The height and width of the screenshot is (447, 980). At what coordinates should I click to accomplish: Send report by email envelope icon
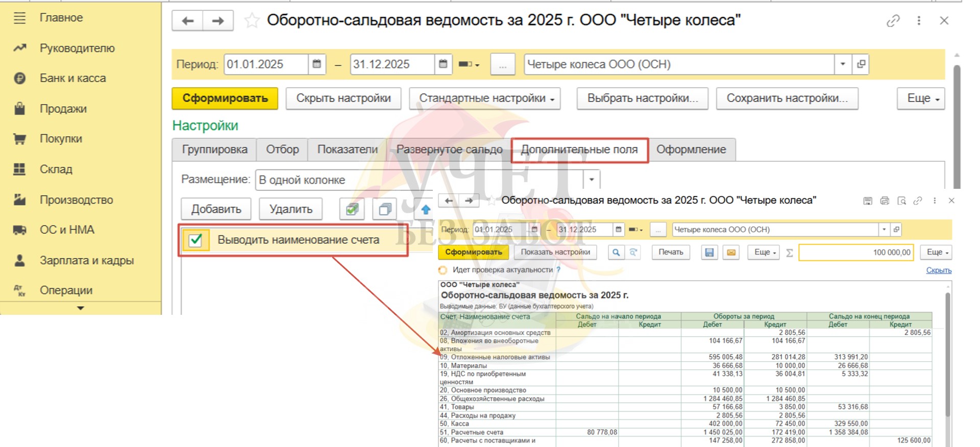(731, 253)
